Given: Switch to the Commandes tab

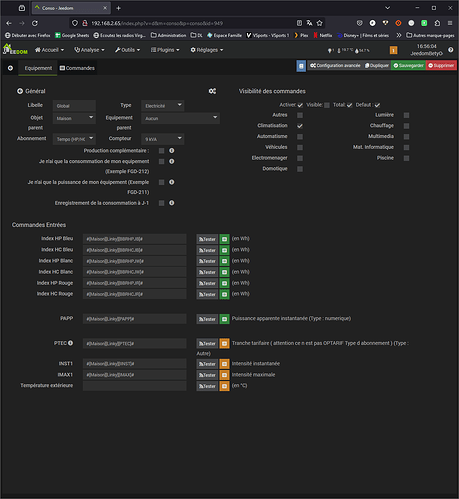Looking at the screenshot, I should (x=77, y=68).
